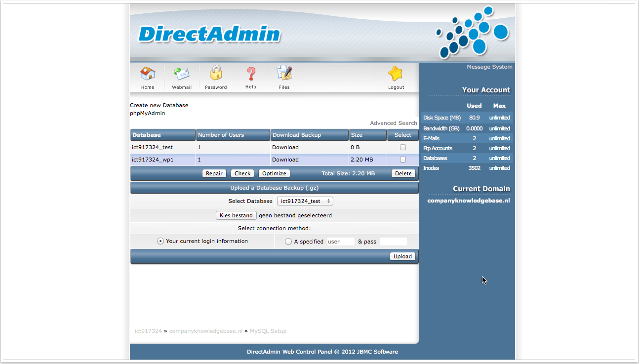639x364 pixels.
Task: Tick the checkbox for ict917324_wp1
Action: tap(403, 160)
